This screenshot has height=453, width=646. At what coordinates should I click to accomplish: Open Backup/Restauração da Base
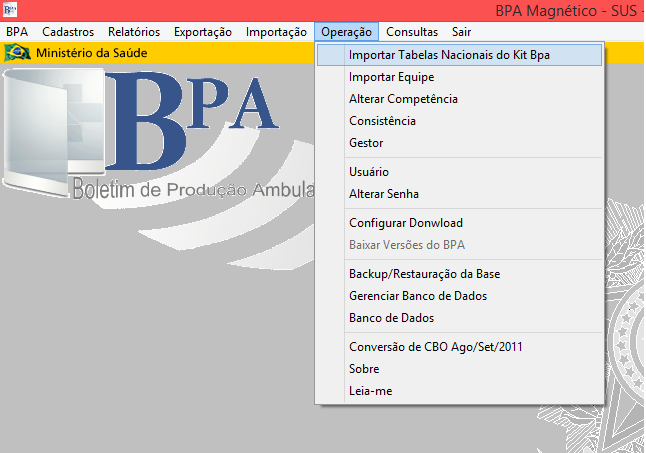click(424, 274)
